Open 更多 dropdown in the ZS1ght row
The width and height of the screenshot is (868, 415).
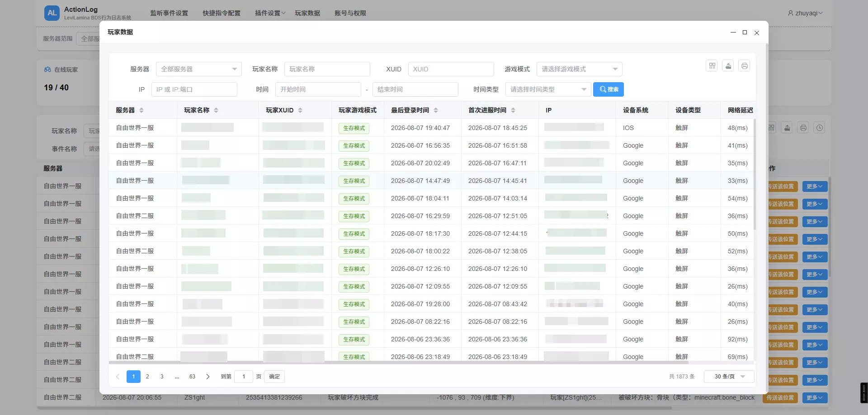815,398
